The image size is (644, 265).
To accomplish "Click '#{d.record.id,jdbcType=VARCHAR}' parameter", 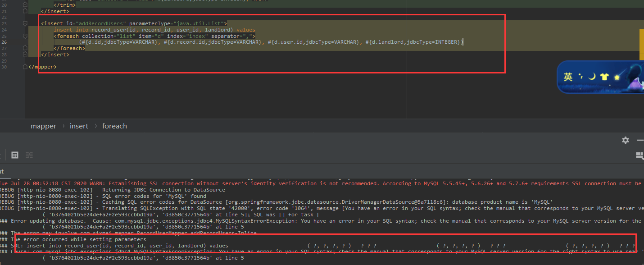I will tap(212, 42).
